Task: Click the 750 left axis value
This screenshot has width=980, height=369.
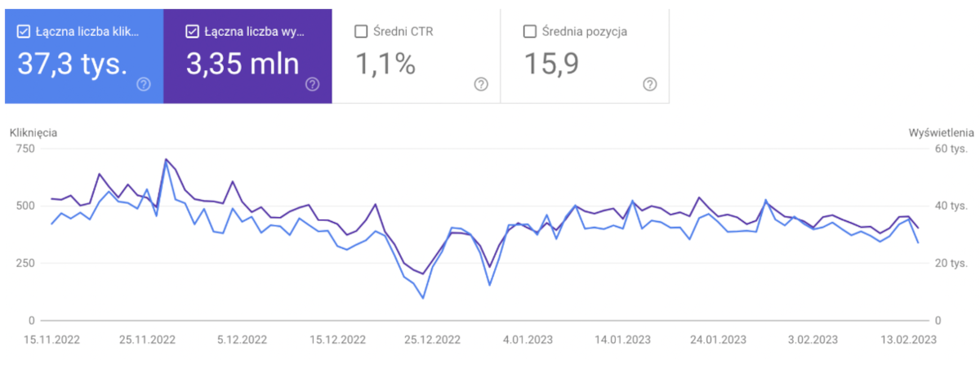Action: pyautogui.click(x=26, y=149)
